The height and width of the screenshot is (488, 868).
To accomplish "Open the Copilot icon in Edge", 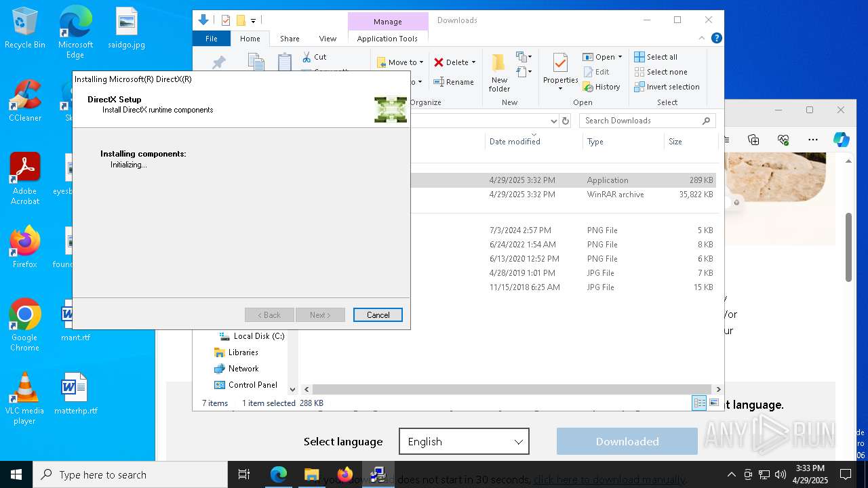I will (842, 140).
